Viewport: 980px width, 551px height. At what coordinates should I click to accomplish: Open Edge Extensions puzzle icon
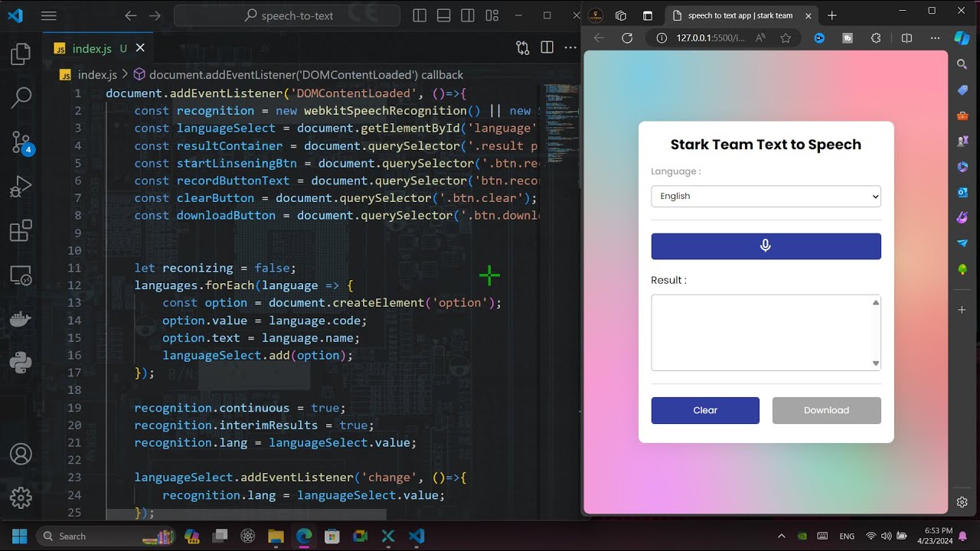click(x=877, y=37)
